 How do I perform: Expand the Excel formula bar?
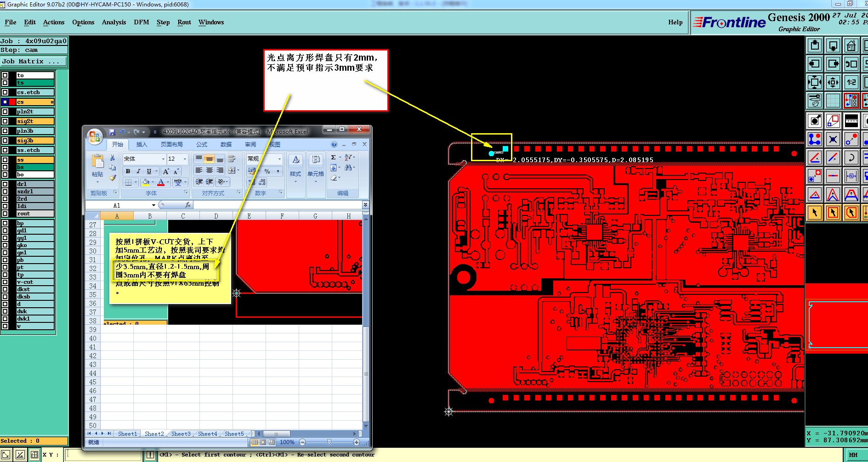coord(365,205)
